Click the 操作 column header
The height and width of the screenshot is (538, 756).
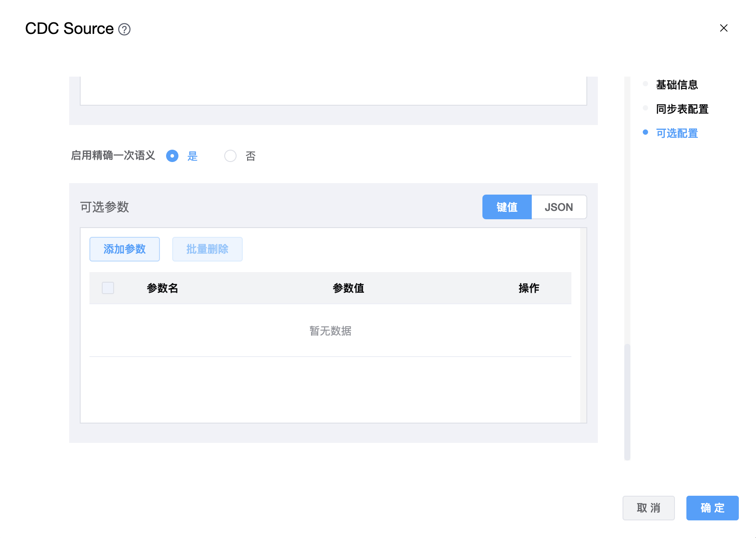click(529, 288)
